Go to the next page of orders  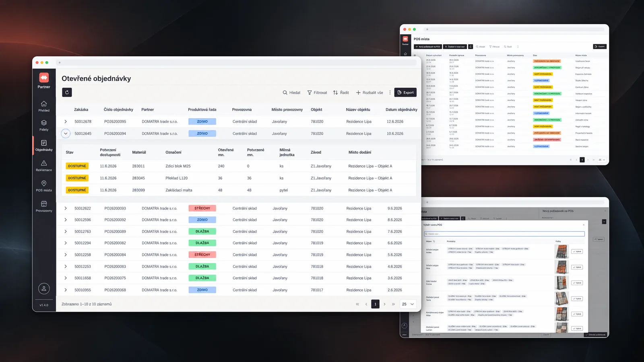pos(384,304)
